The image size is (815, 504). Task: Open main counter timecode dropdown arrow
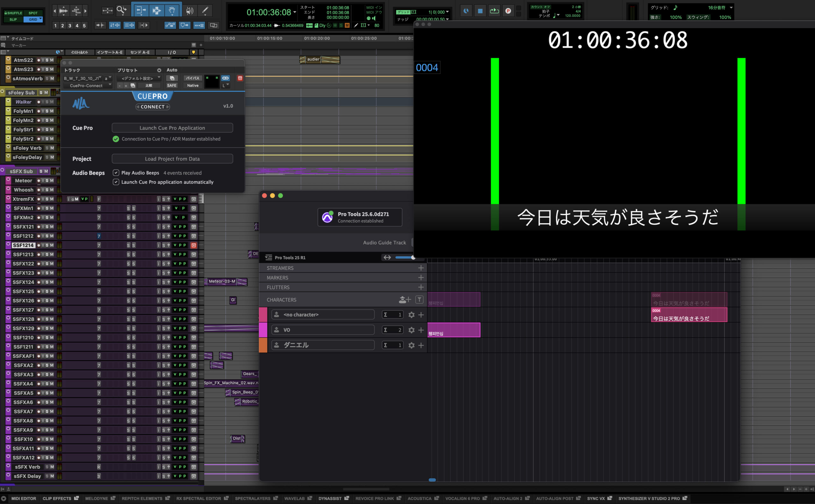(295, 12)
